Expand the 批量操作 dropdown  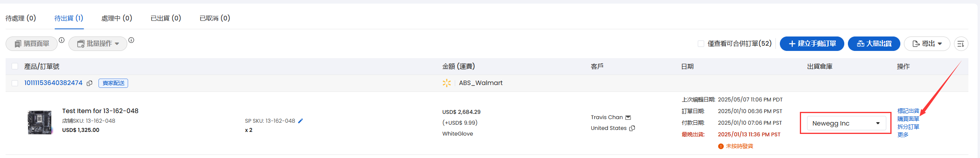point(98,44)
